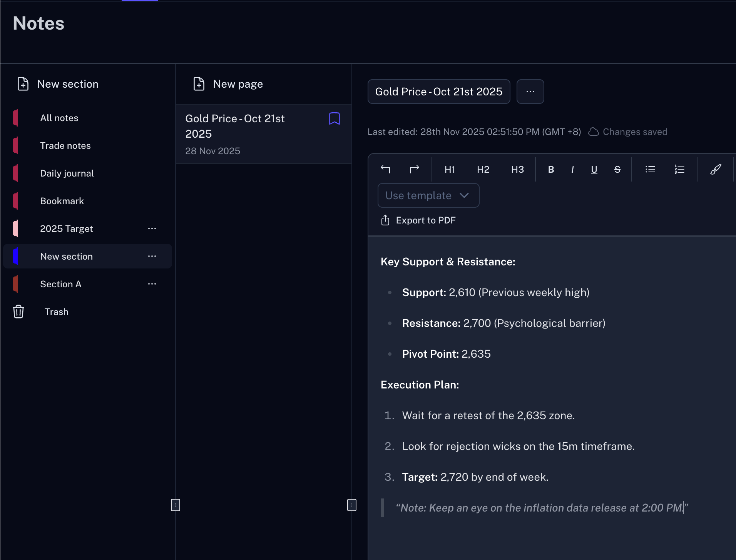Toggle underline formatting

coord(593,169)
